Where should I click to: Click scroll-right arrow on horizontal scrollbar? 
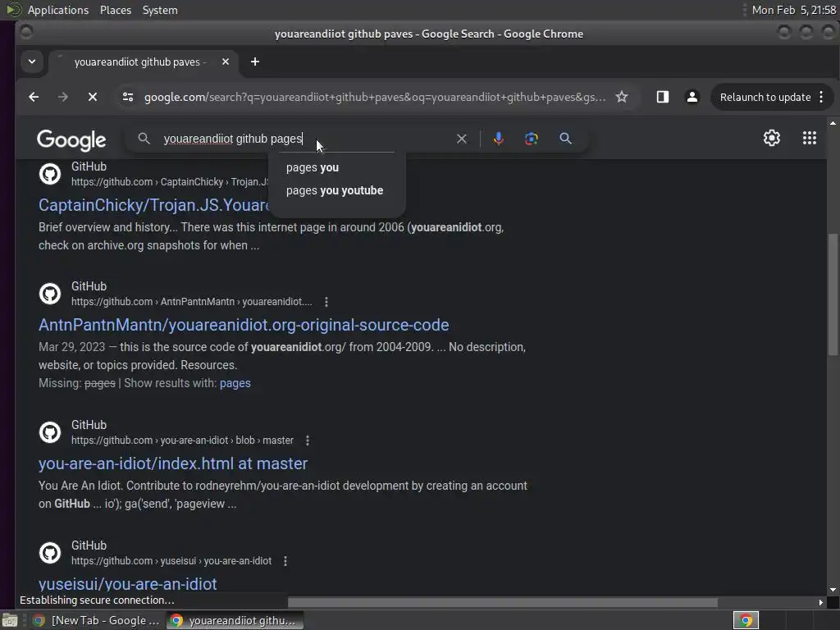tap(820, 602)
